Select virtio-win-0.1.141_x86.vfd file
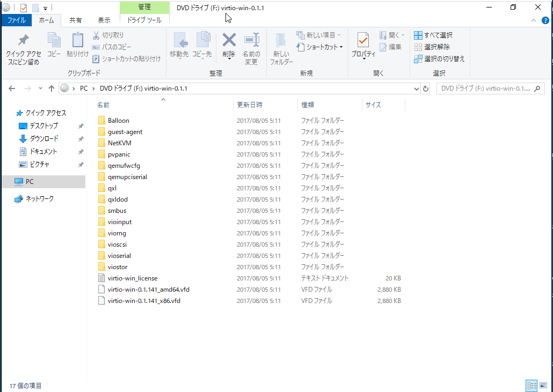This screenshot has height=392, width=553. click(x=144, y=301)
